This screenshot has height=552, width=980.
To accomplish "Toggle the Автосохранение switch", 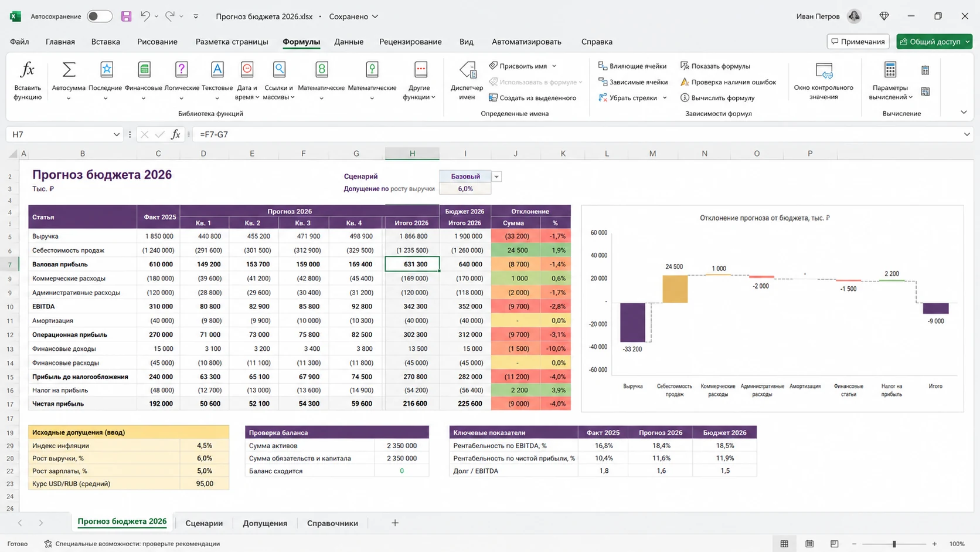I will pos(100,16).
